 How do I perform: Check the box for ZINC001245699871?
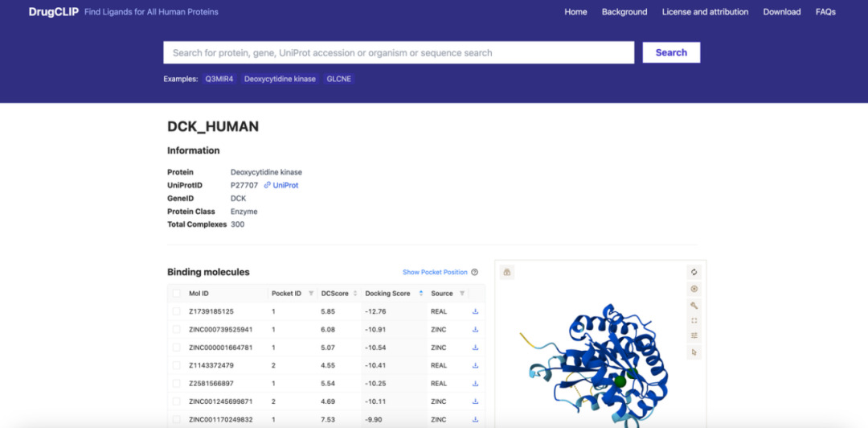click(x=176, y=401)
